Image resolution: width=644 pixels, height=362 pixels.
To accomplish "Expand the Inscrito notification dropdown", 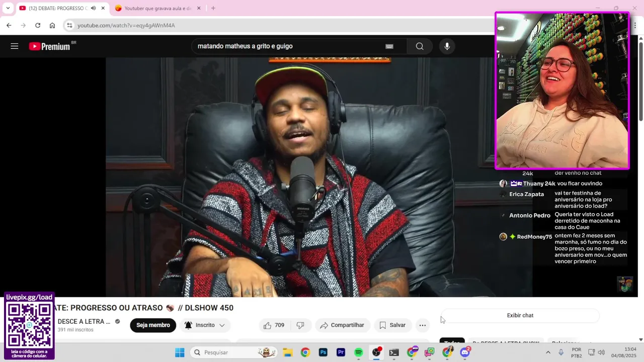I will pos(205,325).
